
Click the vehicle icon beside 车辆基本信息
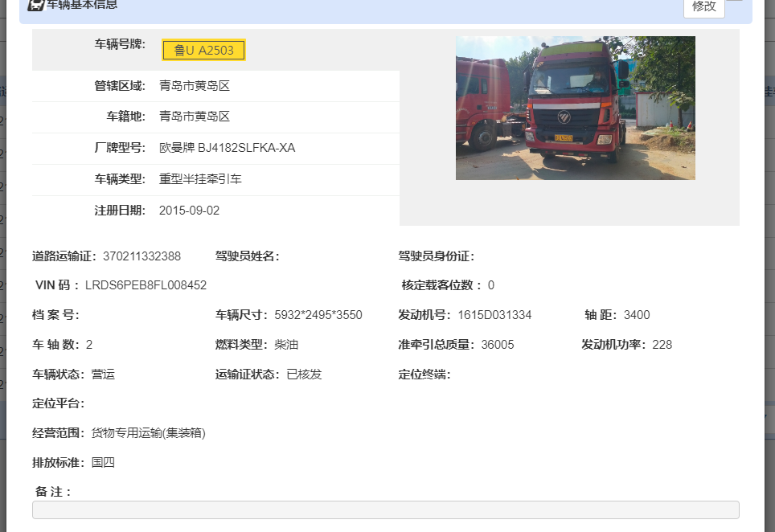(x=35, y=5)
